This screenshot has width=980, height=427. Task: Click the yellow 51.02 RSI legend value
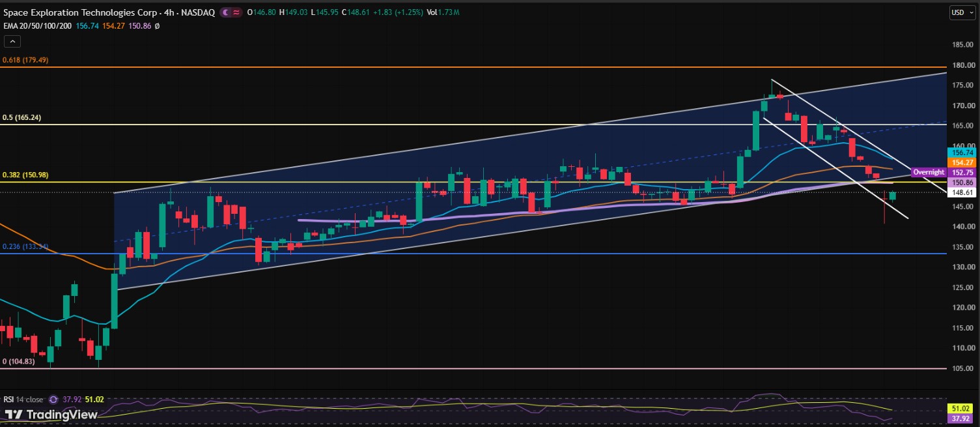click(x=94, y=400)
